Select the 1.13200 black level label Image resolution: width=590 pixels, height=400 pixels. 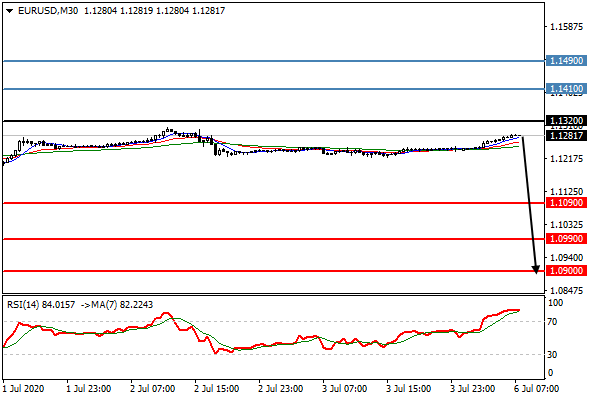(x=566, y=121)
